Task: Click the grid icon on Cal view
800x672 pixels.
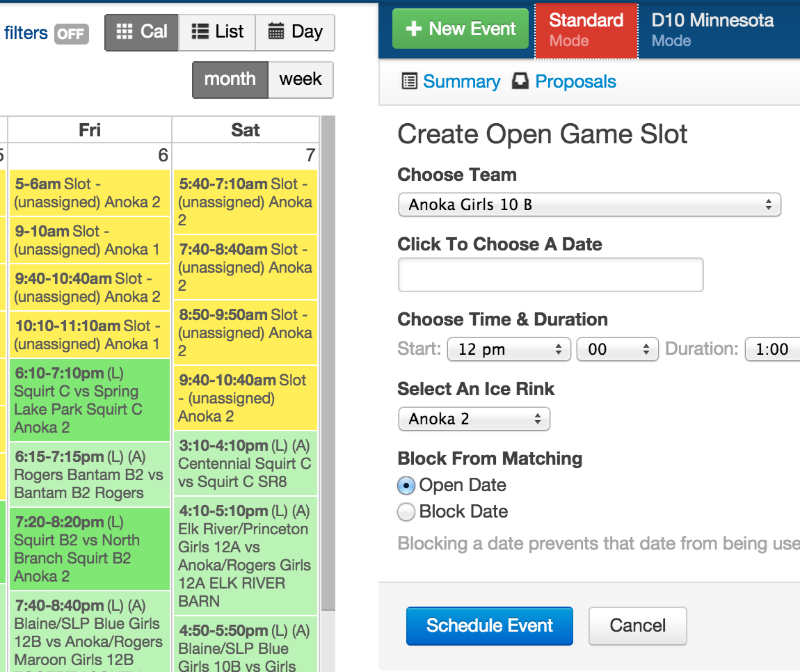Action: (125, 32)
